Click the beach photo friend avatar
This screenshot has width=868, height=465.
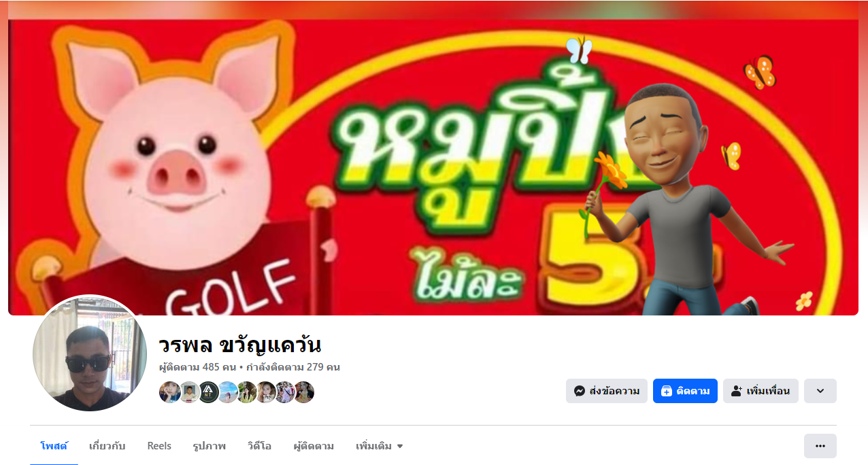227,392
